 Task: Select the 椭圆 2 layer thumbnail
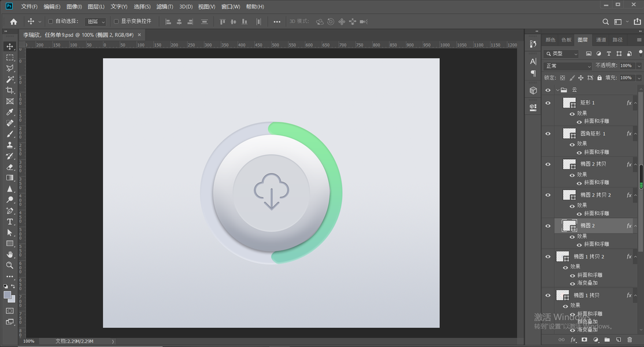569,226
